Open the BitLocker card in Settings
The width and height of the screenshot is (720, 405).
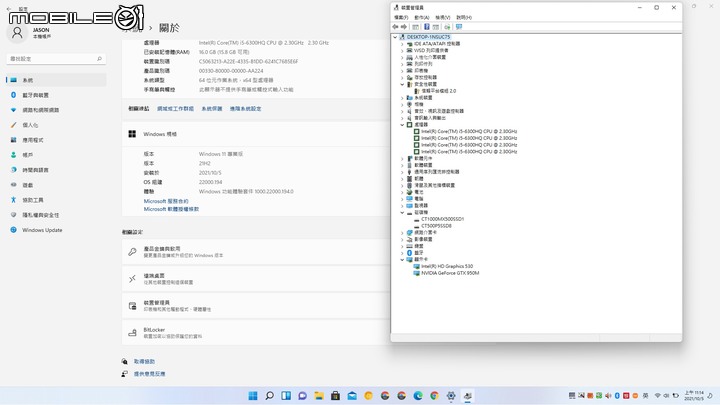coord(256,332)
